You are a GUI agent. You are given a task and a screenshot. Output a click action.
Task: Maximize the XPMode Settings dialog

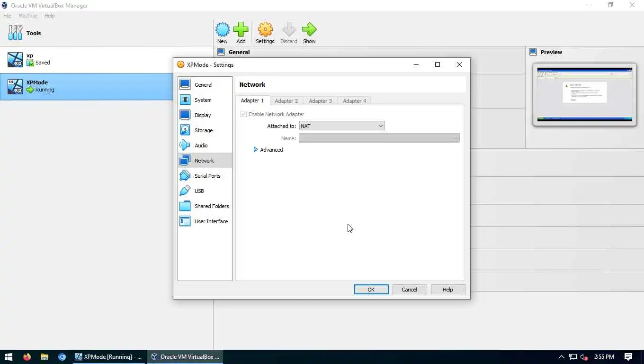438,65
